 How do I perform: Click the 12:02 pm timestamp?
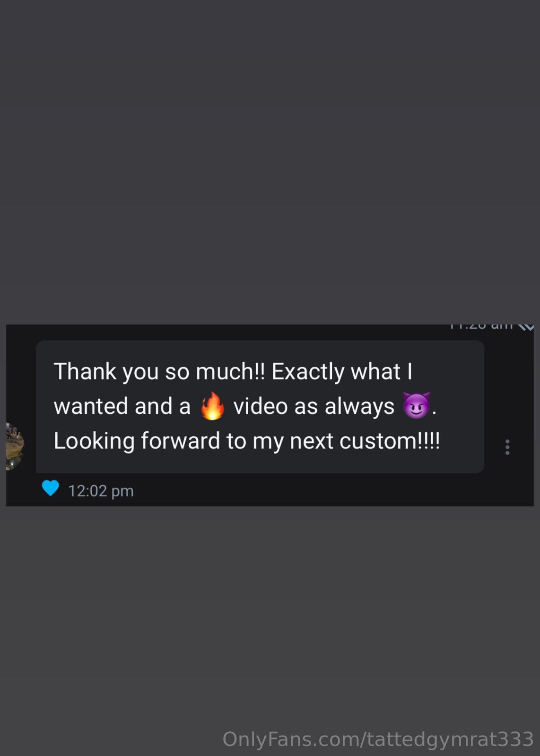(101, 491)
